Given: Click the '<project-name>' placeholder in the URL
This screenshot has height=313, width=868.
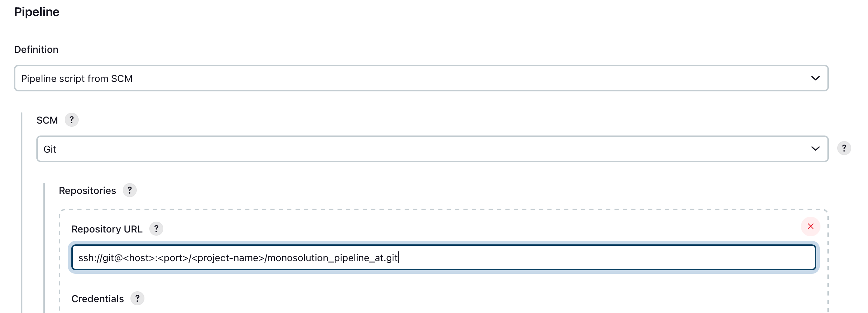Looking at the screenshot, I should click(x=228, y=258).
